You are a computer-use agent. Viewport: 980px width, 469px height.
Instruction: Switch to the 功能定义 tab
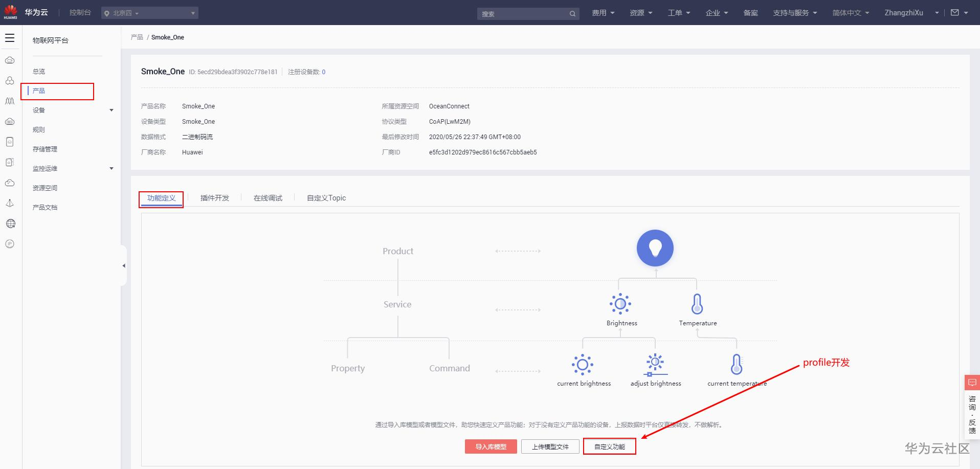(x=161, y=198)
